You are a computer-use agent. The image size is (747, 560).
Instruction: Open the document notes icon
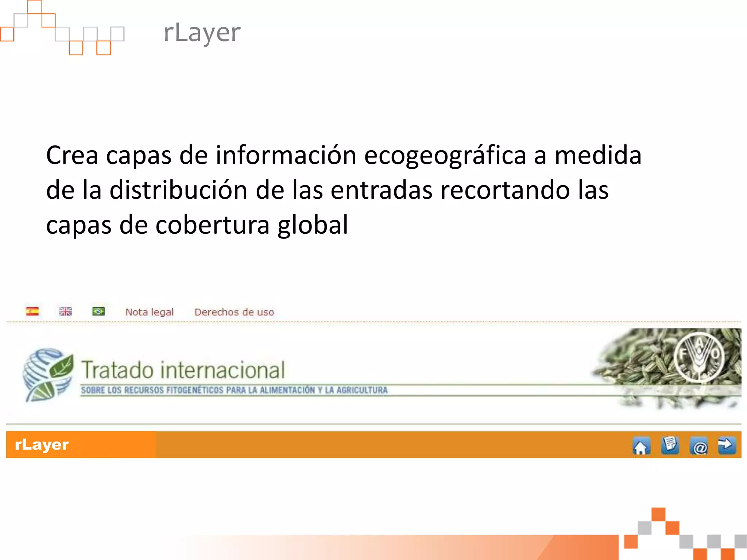[670, 445]
